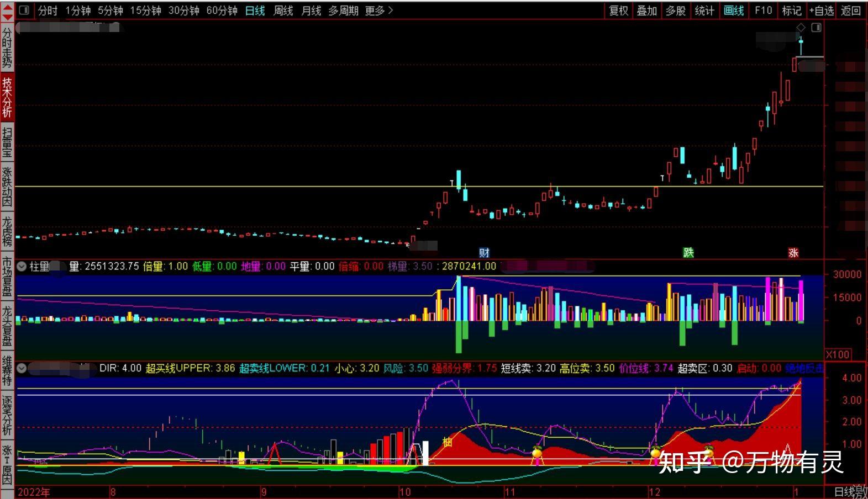The width and height of the screenshot is (868, 499).
Task: Click the 2022年 date axis label
Action: pyautogui.click(x=34, y=492)
